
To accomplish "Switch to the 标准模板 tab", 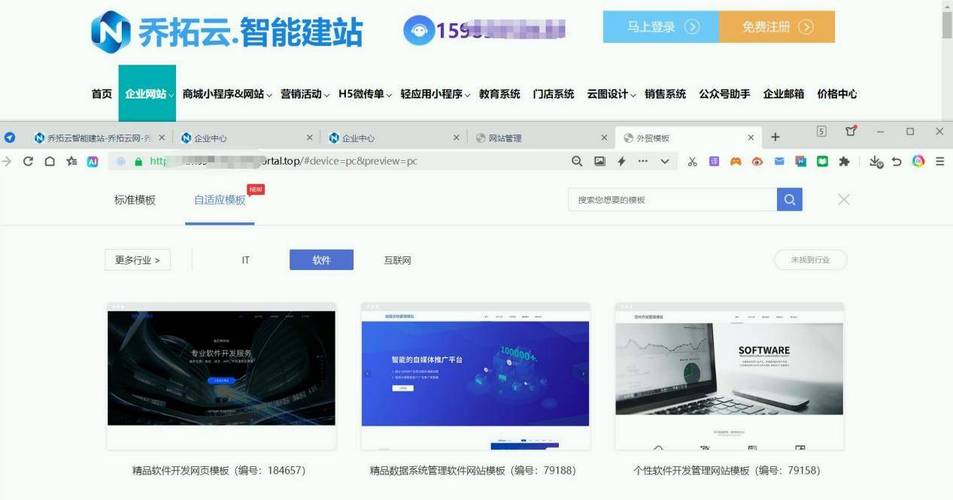I will click(x=135, y=200).
